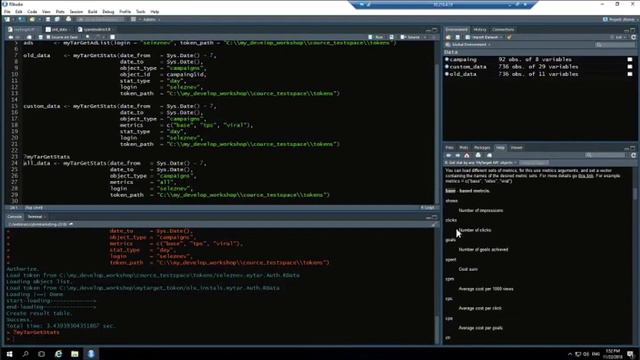Click the RStudio icon on the taskbar
The width and height of the screenshot is (640, 360).
(x=91, y=353)
